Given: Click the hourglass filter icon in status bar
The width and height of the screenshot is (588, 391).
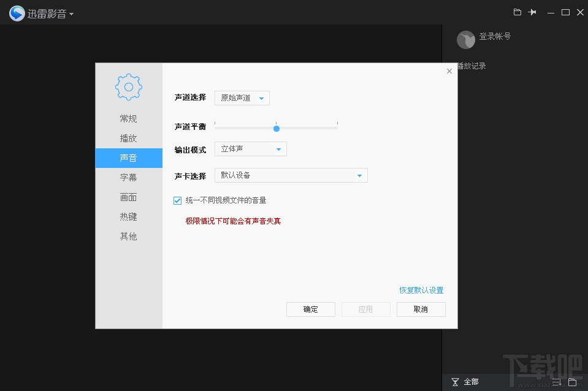Looking at the screenshot, I should (x=454, y=382).
